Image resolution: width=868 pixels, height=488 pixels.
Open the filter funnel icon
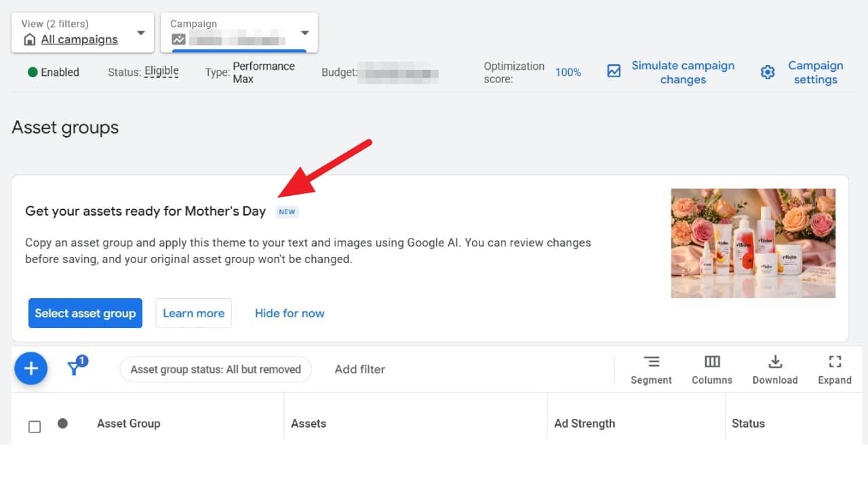coord(76,367)
